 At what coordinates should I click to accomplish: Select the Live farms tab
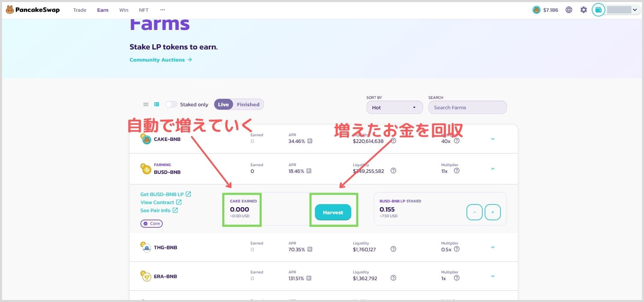[223, 104]
